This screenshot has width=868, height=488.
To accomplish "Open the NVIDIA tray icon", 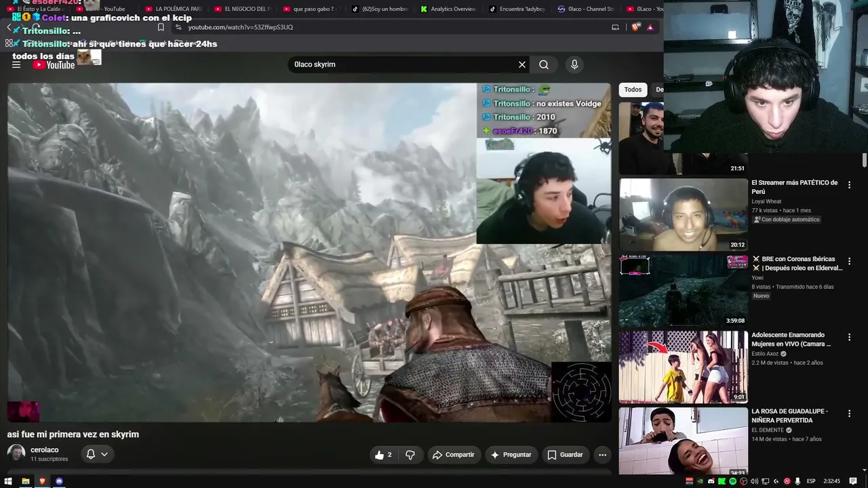I will tap(701, 481).
